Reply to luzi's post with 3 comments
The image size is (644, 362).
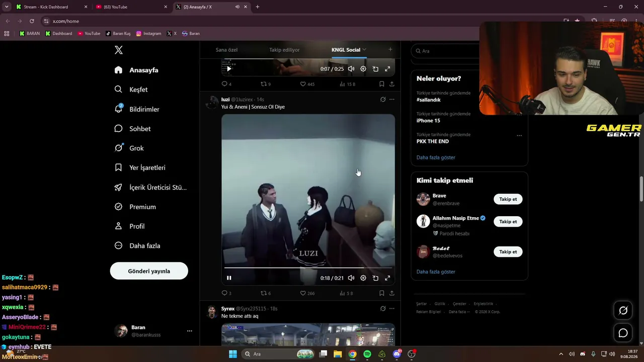point(226,293)
